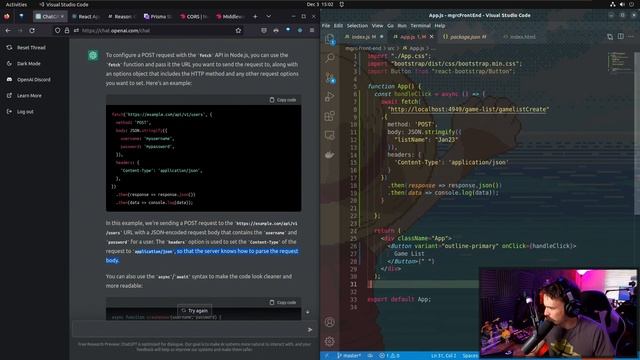Open new Firefox tab with plus

point(255,16)
